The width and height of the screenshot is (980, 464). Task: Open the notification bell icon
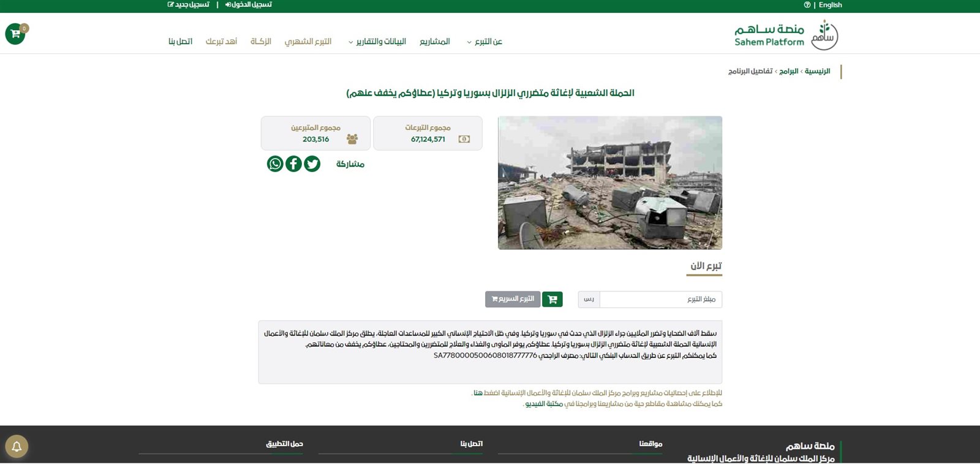[17, 446]
